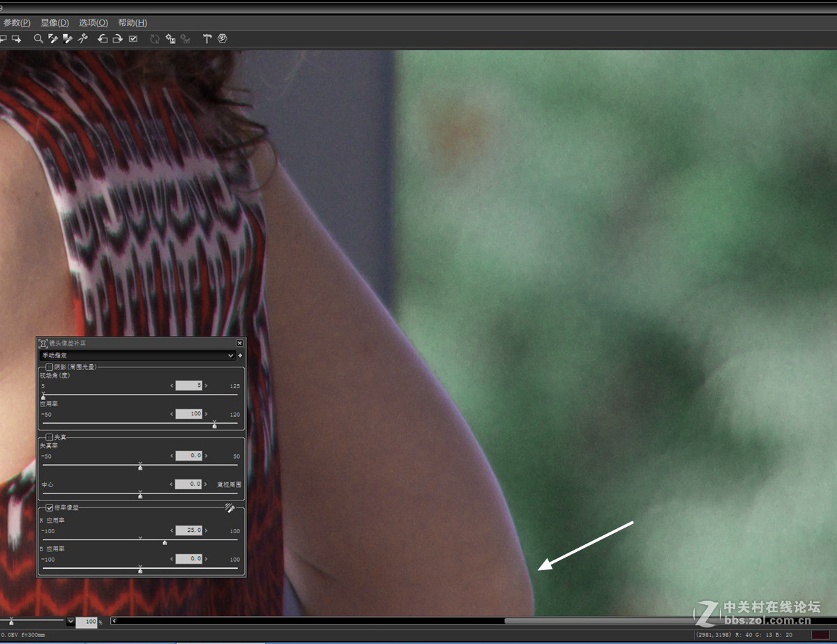Close the 镜头像差补正 panel
The height and width of the screenshot is (644, 837).
click(240, 344)
